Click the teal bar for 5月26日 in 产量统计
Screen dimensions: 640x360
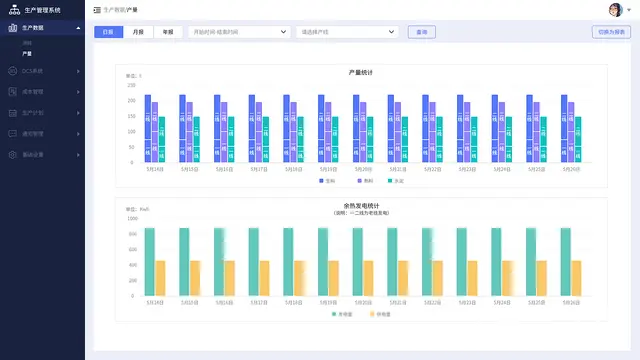pyautogui.click(x=578, y=140)
